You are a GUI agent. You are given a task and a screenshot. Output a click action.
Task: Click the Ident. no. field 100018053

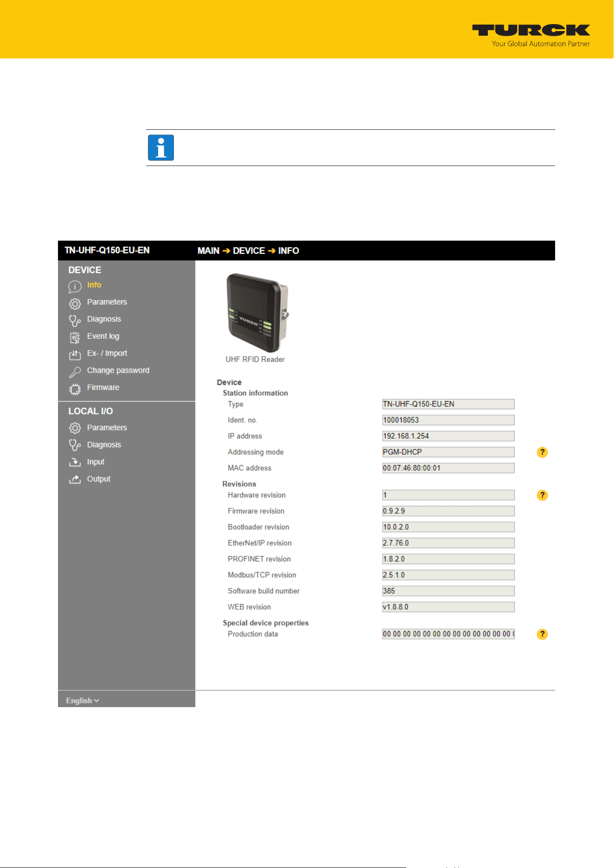[x=448, y=420]
